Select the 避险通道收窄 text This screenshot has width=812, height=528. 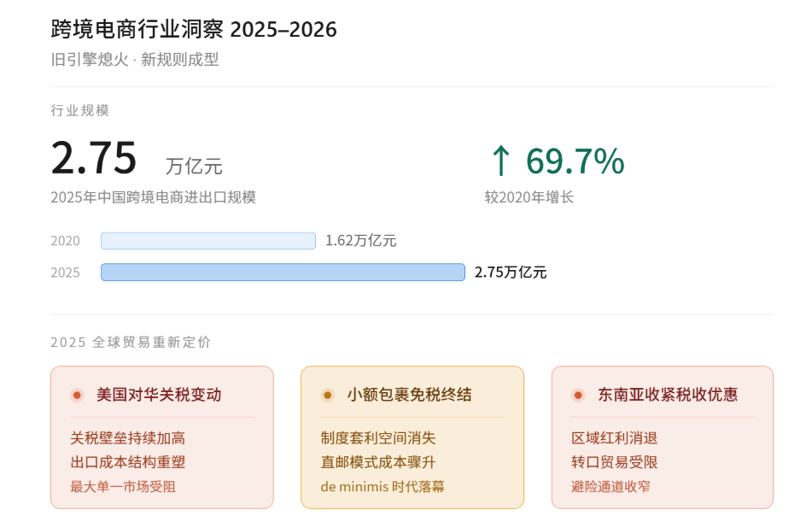click(x=610, y=486)
